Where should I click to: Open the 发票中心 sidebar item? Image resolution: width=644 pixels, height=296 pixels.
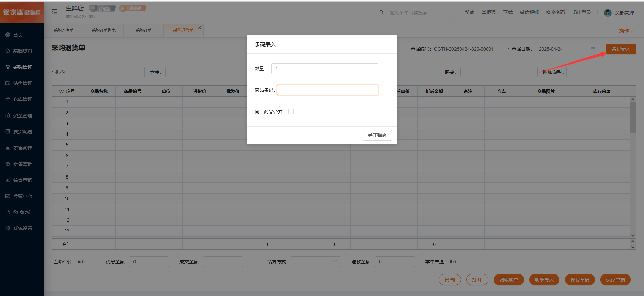point(22,196)
